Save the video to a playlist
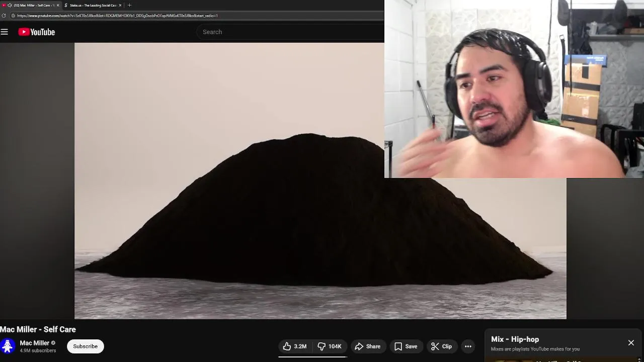644x362 pixels. [x=406, y=346]
